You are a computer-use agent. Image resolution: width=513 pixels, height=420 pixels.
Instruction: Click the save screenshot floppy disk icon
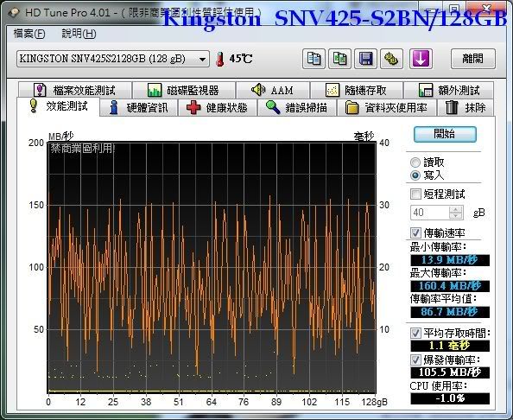[365, 59]
